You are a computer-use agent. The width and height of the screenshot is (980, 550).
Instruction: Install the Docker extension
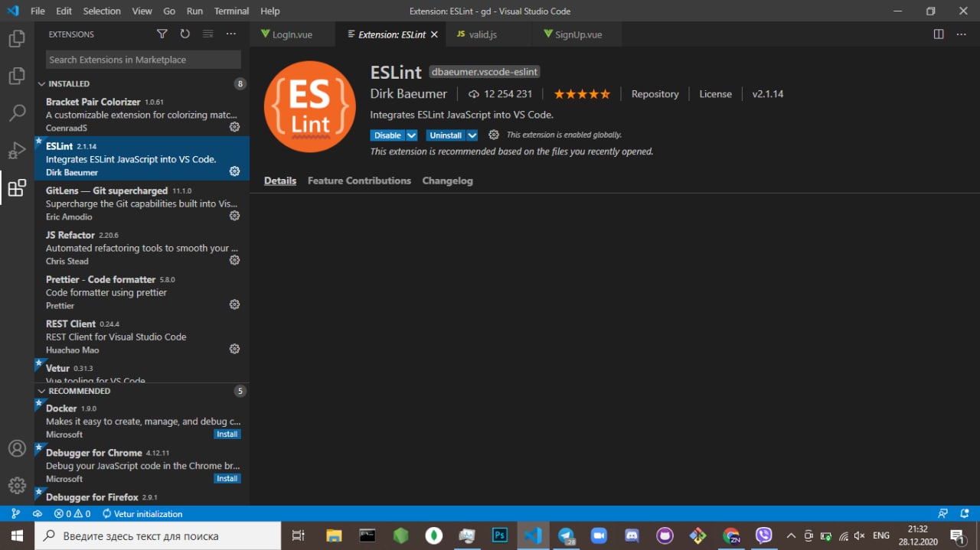227,434
